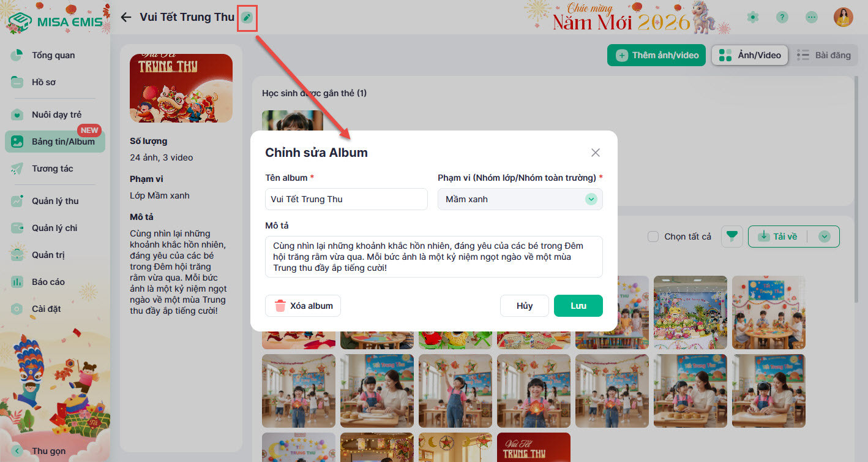
Task: Click the Tên album input field
Action: tap(346, 199)
